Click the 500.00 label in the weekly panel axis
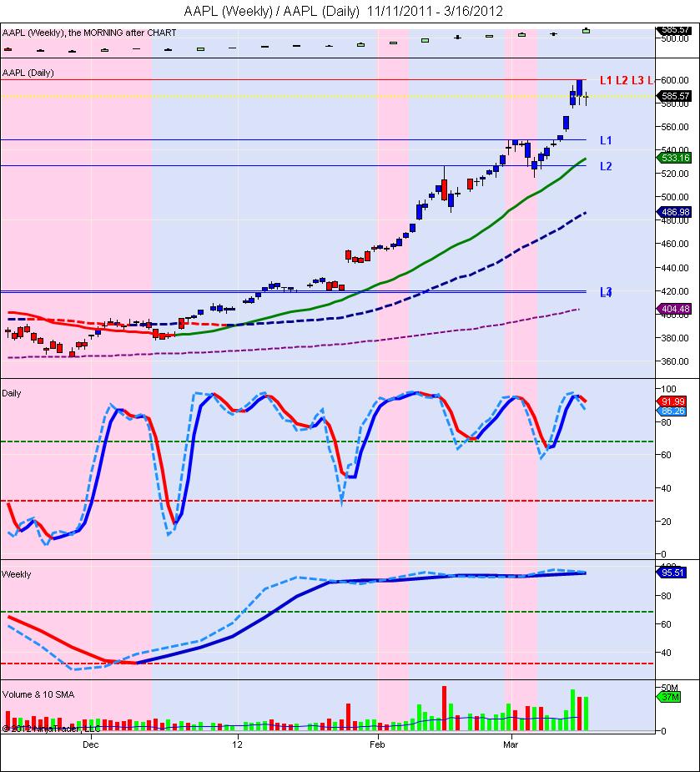Image resolution: width=700 pixels, height=772 pixels. click(675, 39)
